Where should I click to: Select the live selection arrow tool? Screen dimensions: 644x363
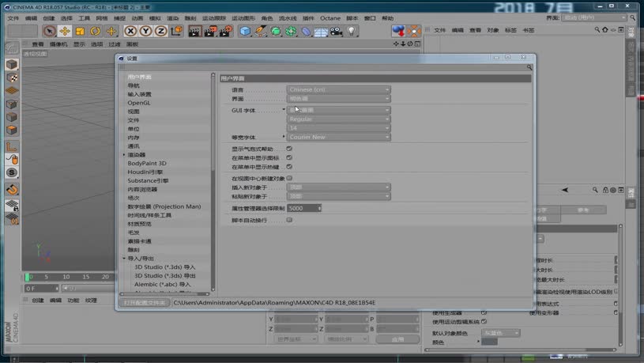point(49,31)
